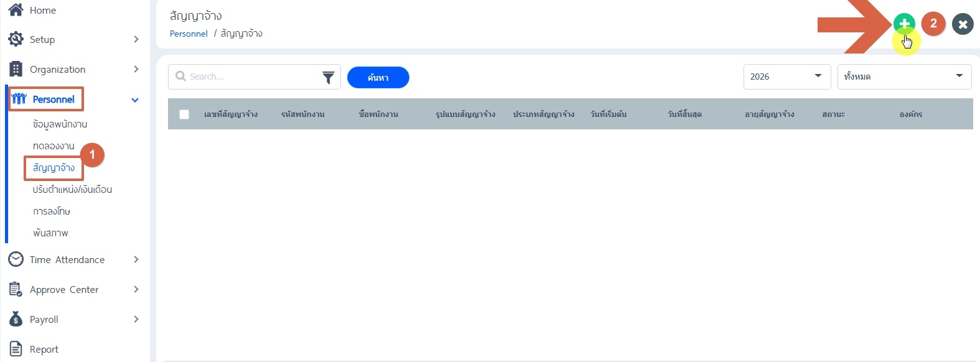Image resolution: width=980 pixels, height=362 pixels.
Task: Open the filter funnel icon in search
Action: click(x=328, y=77)
